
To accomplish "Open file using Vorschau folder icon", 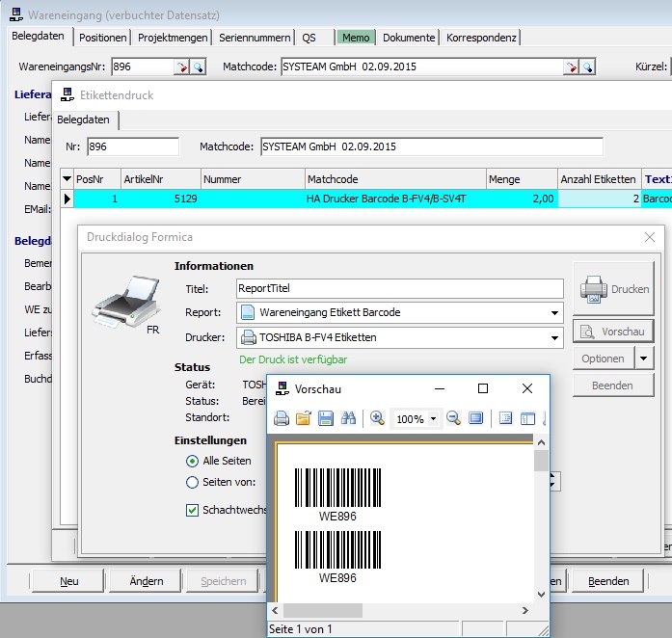I will (304, 418).
